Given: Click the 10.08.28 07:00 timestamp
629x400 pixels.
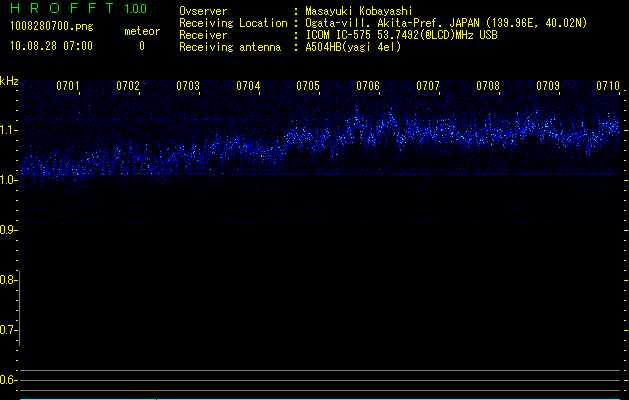Looking at the screenshot, I should pyautogui.click(x=51, y=46).
